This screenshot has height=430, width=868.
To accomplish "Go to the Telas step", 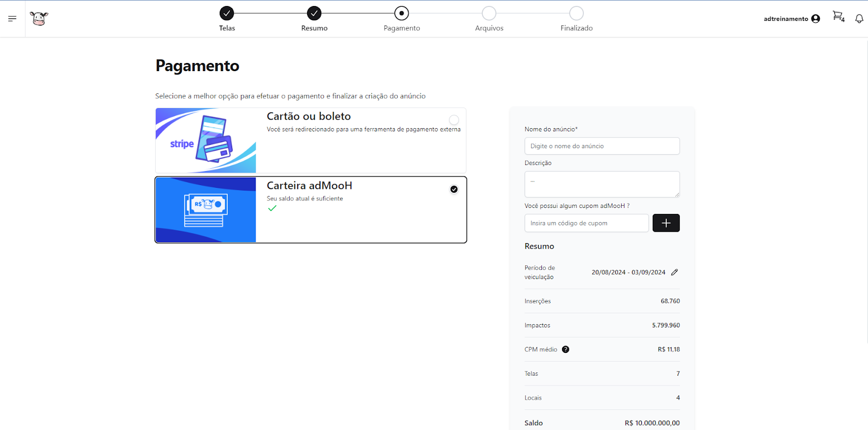I will coord(227,13).
